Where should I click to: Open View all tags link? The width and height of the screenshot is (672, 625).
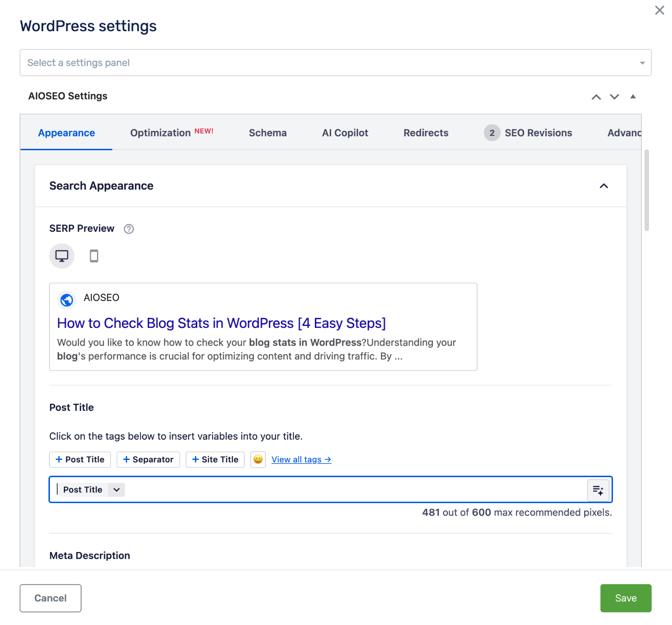coord(301,459)
